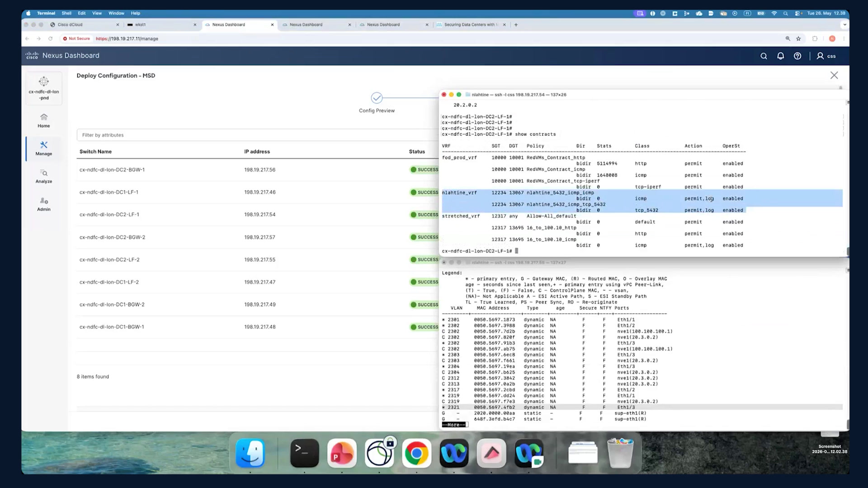
Task: Click the --More-- prompt in lower terminal
Action: point(454,425)
